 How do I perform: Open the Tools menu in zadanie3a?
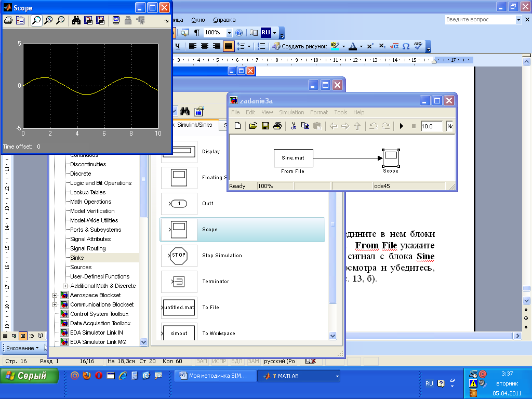341,112
